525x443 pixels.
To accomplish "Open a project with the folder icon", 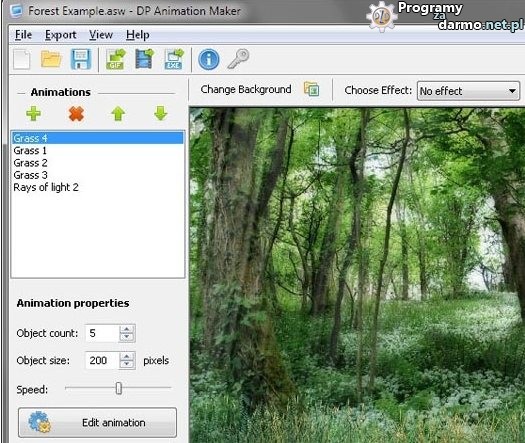I will click(x=51, y=59).
